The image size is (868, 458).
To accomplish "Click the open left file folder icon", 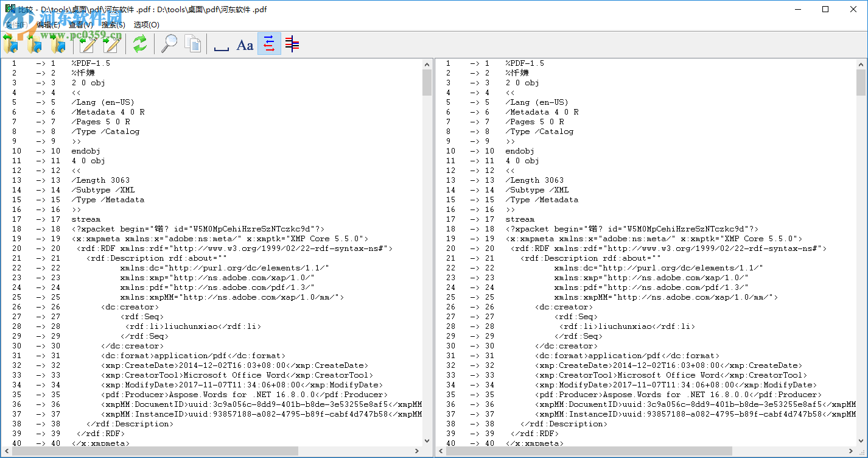I will (35, 44).
